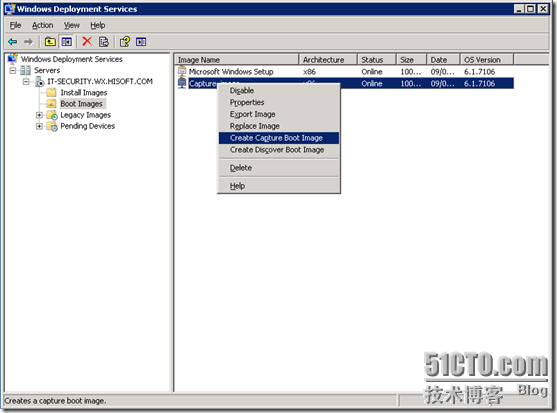Choose Help from the context menu
This screenshot has width=557, height=413.
279,186
